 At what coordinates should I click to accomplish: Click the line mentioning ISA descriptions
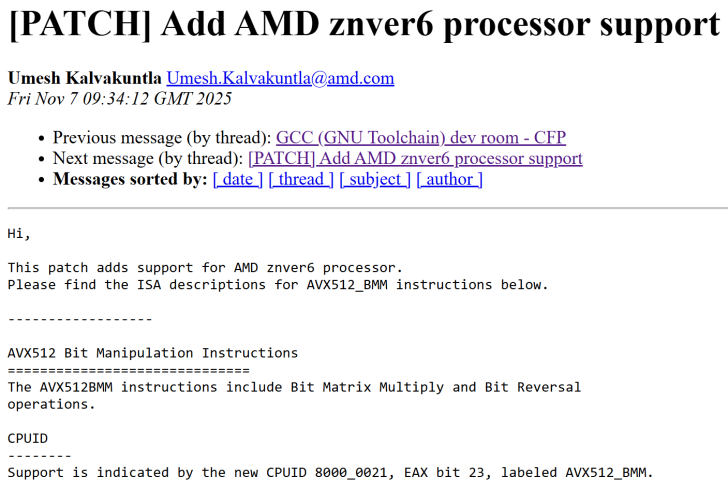click(278, 284)
